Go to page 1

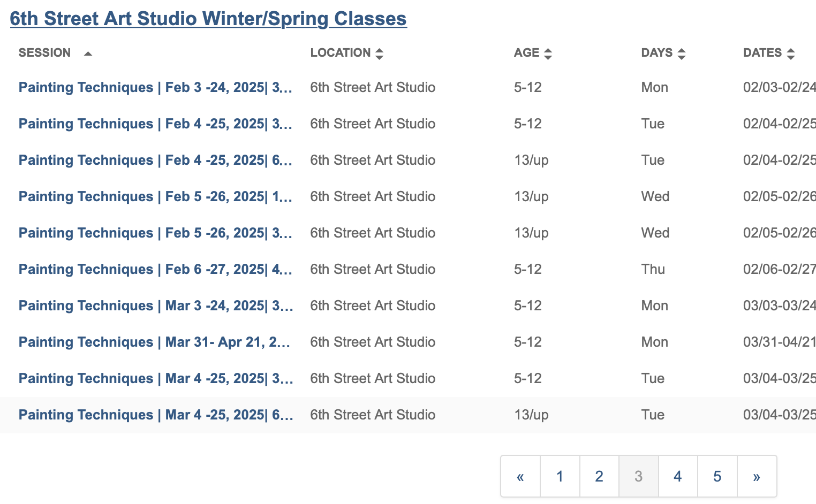tap(560, 476)
